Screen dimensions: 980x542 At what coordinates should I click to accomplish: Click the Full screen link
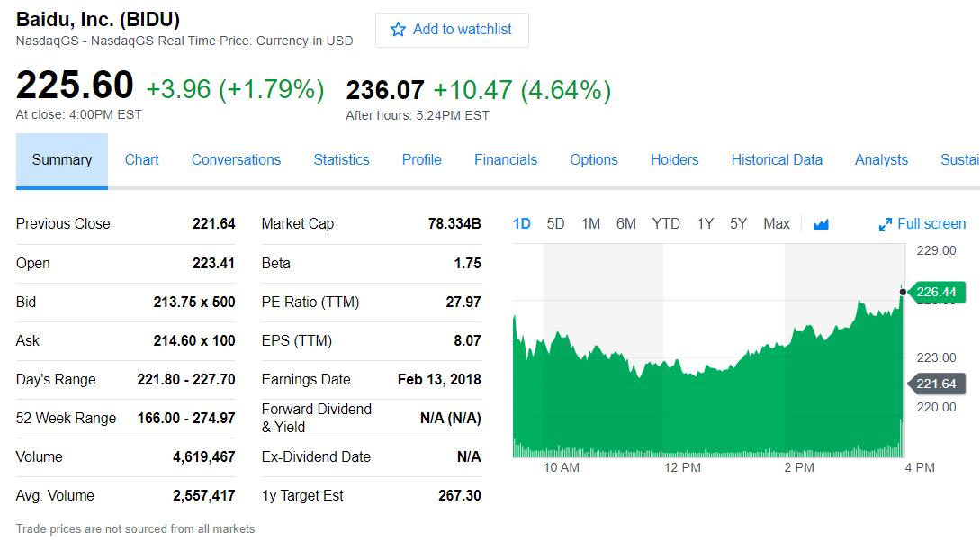coord(931,223)
